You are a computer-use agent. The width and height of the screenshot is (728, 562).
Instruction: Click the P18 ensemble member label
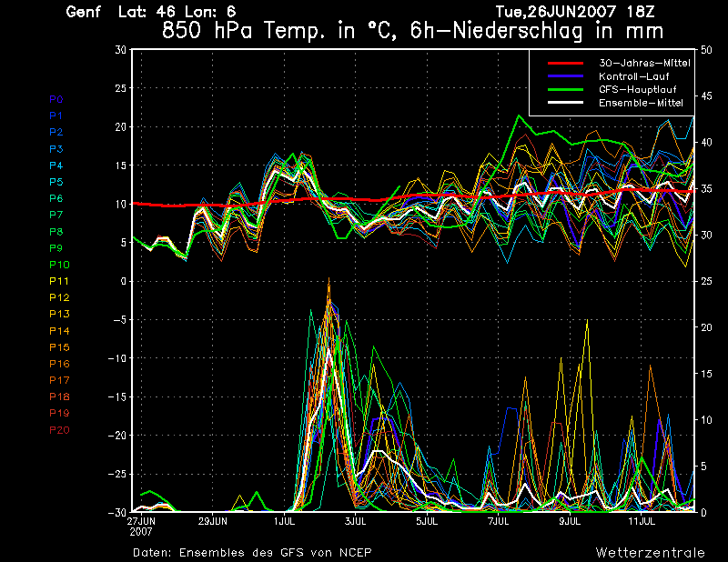point(59,396)
